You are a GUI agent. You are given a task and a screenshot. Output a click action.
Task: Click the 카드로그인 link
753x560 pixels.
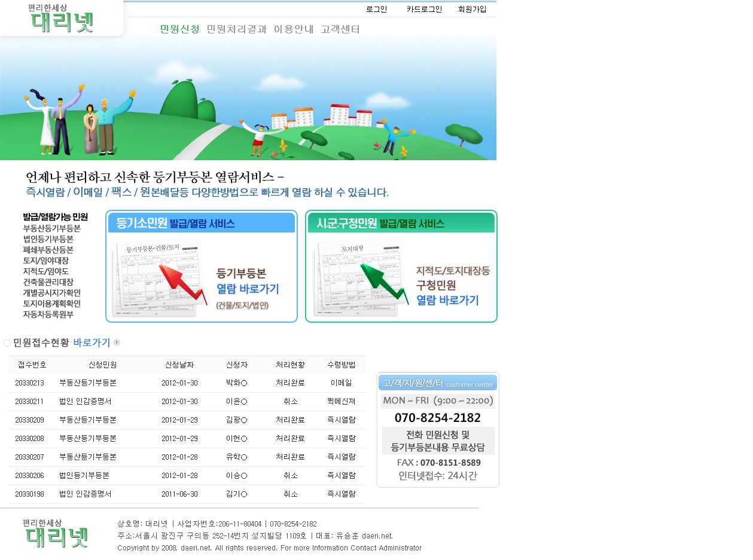tap(423, 9)
